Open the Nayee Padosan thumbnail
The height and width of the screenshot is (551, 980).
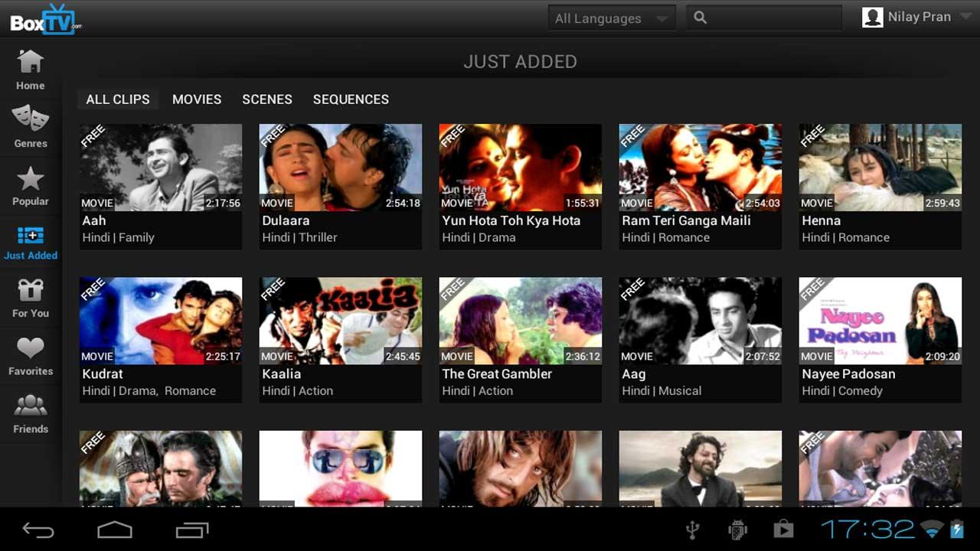[x=880, y=321]
